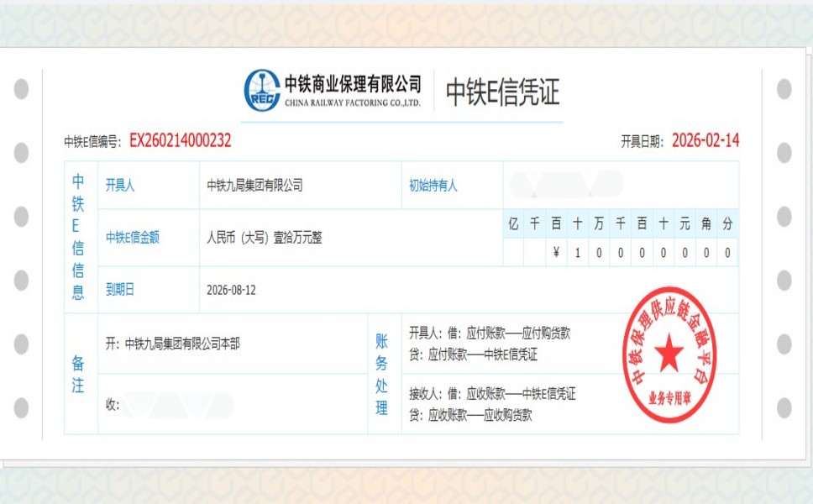The image size is (813, 504).
Task: Click the 角 column header in amount grid
Action: click(706, 223)
